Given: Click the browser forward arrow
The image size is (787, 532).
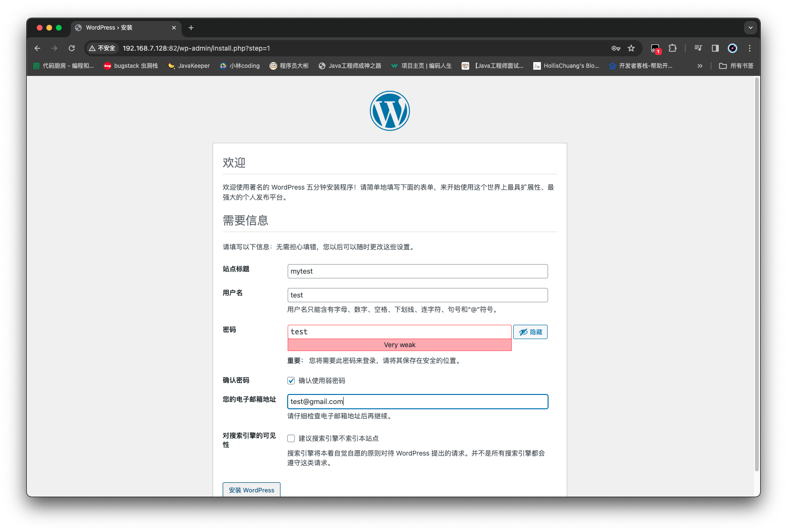Looking at the screenshot, I should 54,48.
